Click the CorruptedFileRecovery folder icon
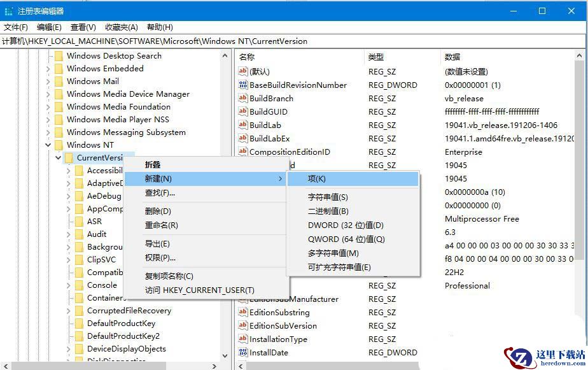Screen dimensions: 588x370 (x=79, y=310)
